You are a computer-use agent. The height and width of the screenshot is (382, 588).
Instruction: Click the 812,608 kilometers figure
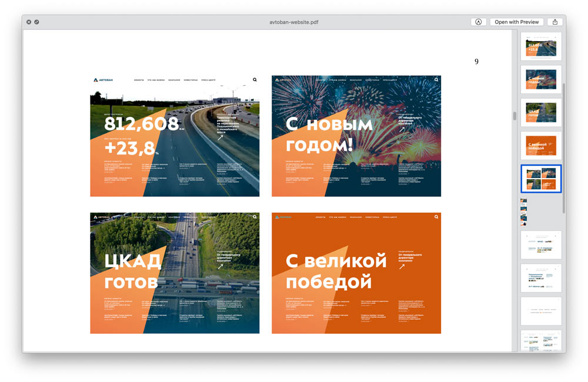141,123
